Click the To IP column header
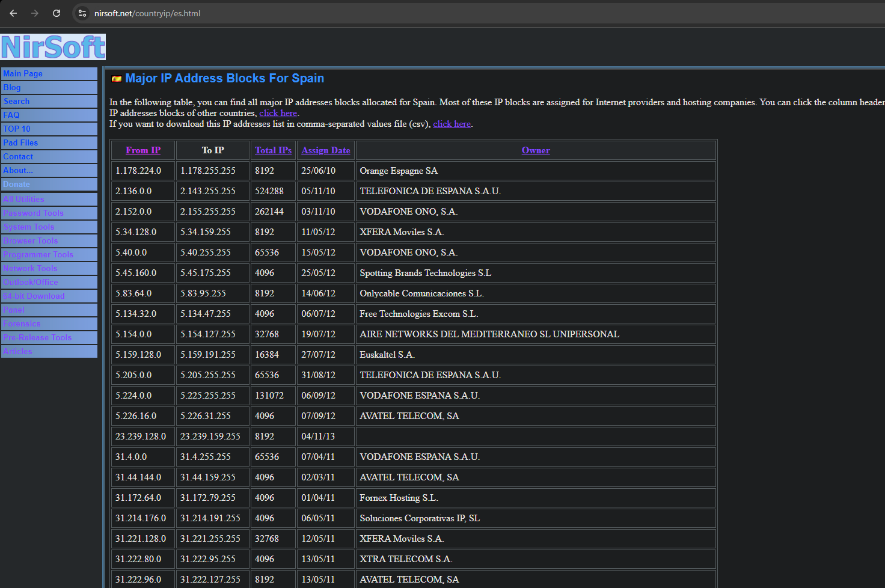The height and width of the screenshot is (588, 885). click(213, 150)
